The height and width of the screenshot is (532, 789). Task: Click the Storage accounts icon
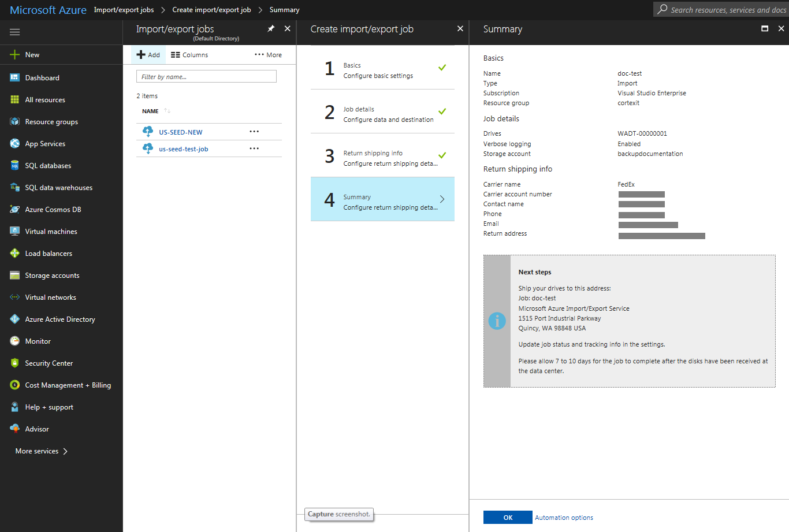pos(15,275)
